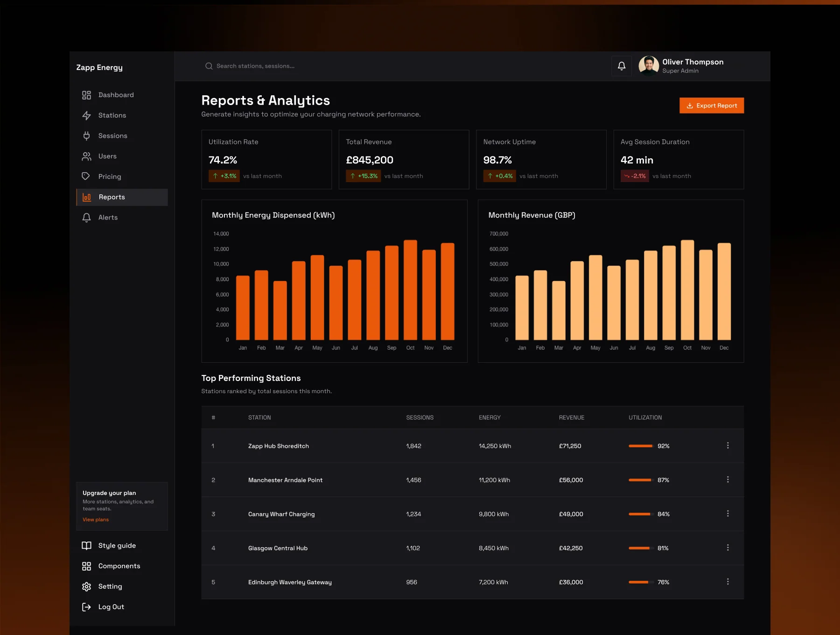This screenshot has width=840, height=635.
Task: Click the 42 min session duration value
Action: pyautogui.click(x=637, y=160)
